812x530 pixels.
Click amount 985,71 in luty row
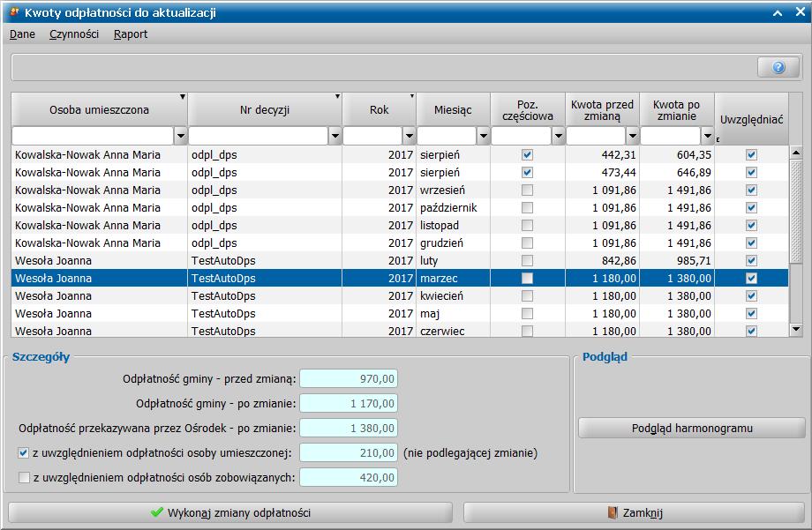click(694, 260)
